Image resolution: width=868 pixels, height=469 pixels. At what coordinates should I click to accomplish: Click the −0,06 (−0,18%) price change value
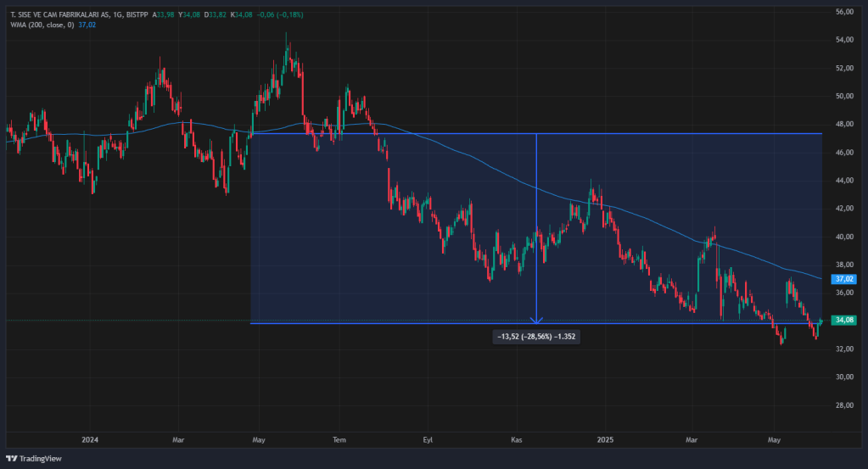point(276,15)
